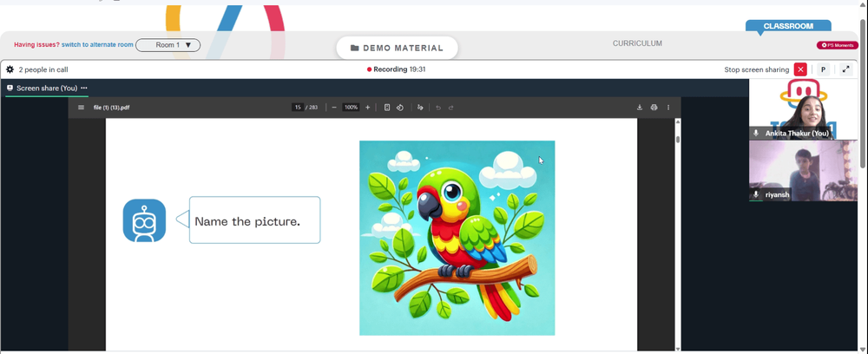868x354 pixels.
Task: Toggle fullscreen expand icon
Action: point(845,69)
